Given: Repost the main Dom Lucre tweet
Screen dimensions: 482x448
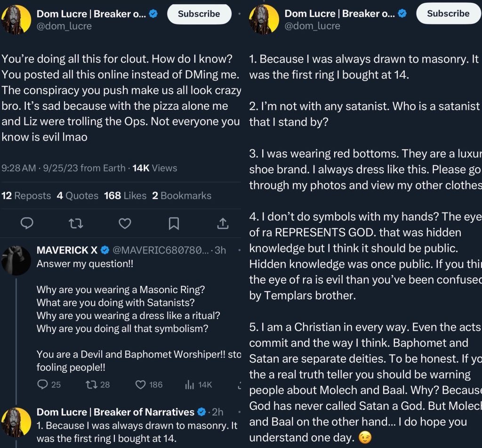Looking at the screenshot, I should [x=76, y=223].
